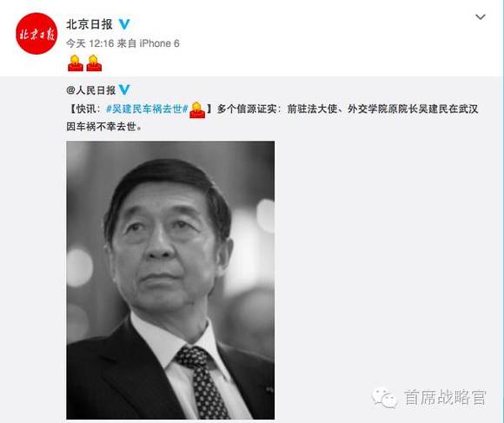
Task: Click the verified V badge next to @人民日报
Action: (124, 89)
